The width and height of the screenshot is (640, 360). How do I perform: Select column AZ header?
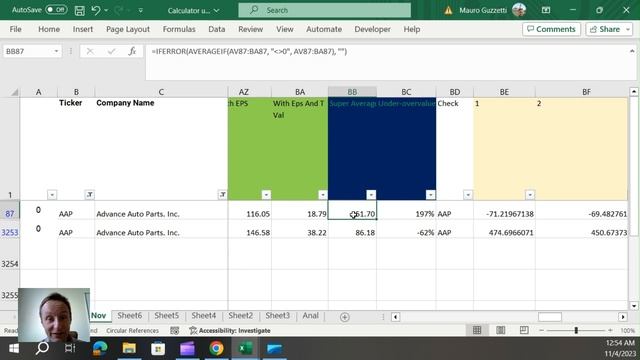pos(244,92)
